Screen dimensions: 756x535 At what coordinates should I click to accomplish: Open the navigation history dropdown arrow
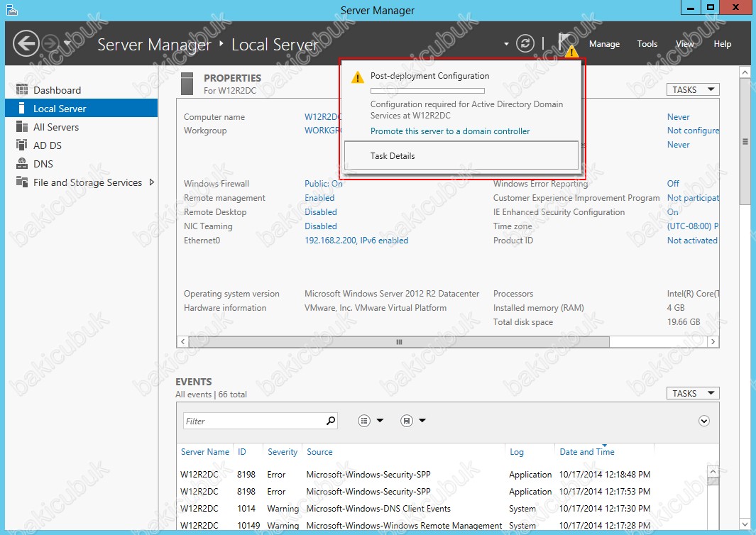pyautogui.click(x=67, y=43)
